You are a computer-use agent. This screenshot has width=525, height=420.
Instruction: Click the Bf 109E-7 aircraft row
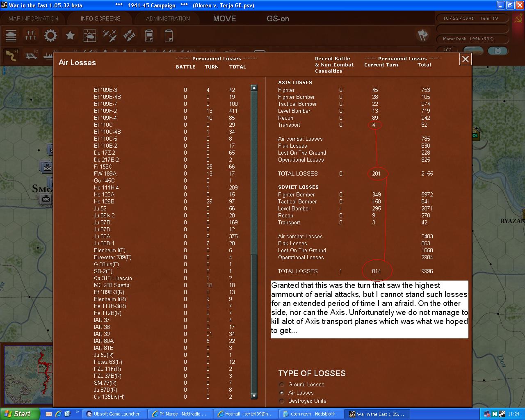tap(167, 104)
